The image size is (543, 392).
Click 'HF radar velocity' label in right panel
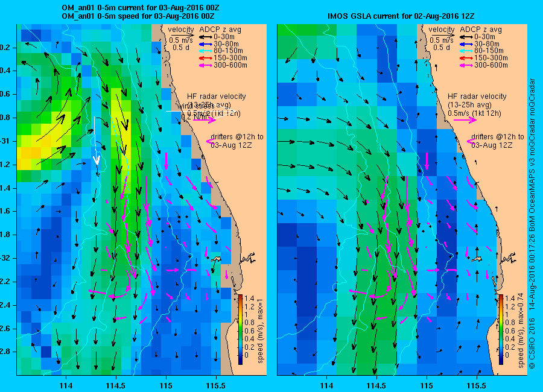click(x=477, y=96)
